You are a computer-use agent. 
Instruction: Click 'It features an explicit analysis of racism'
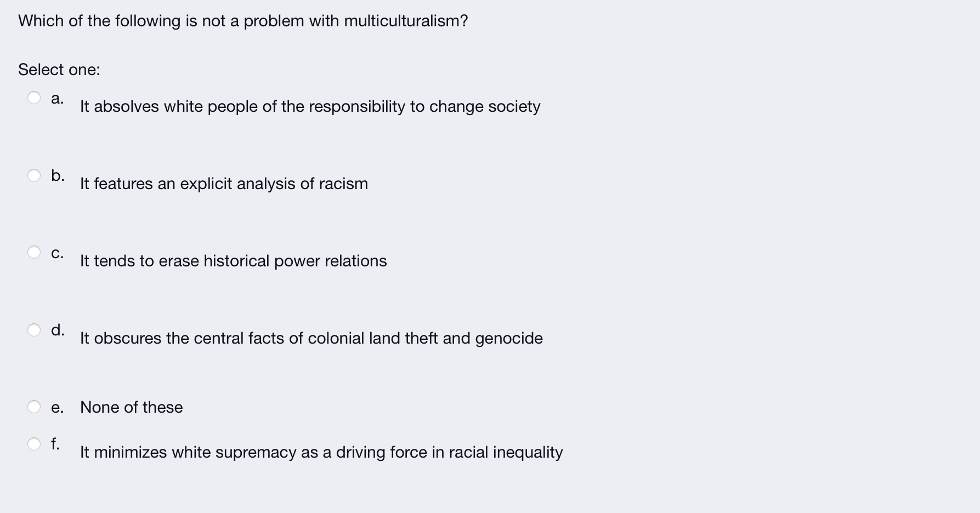[224, 184]
